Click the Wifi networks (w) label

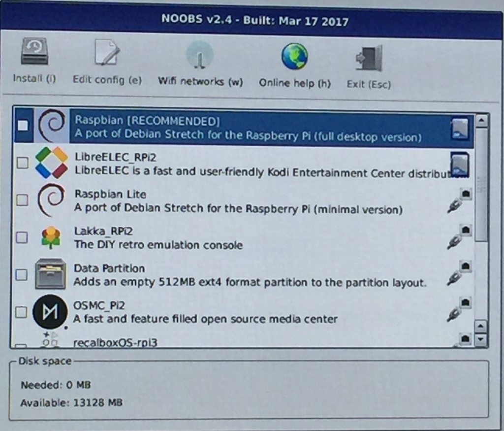[200, 81]
